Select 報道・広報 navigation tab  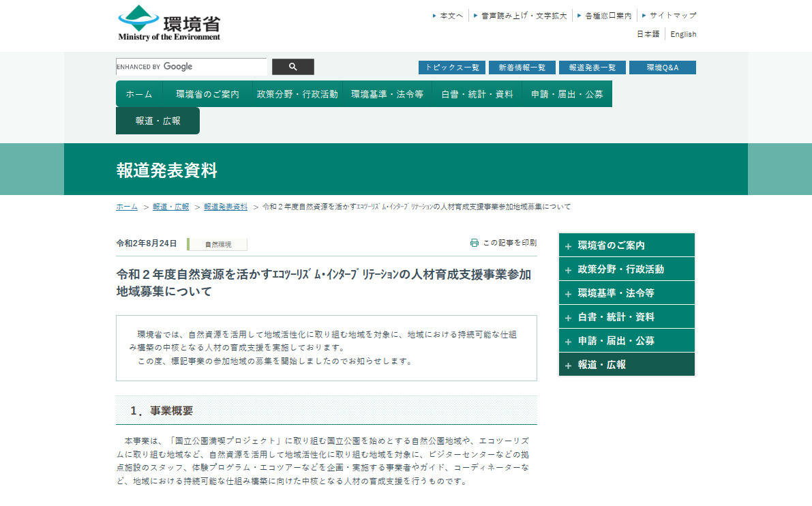coord(157,121)
